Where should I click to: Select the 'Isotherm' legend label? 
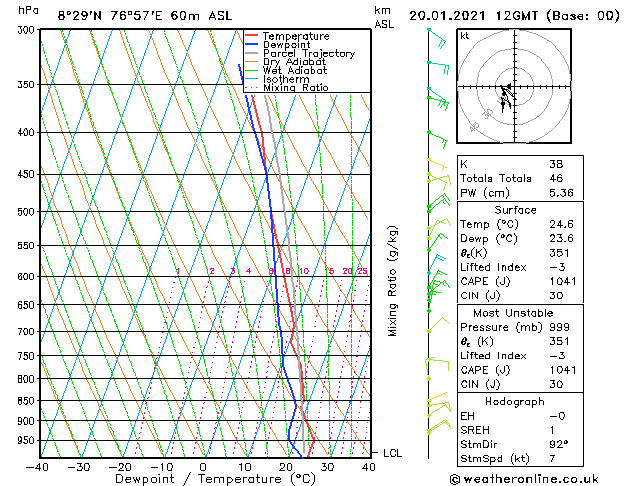[x=286, y=79]
